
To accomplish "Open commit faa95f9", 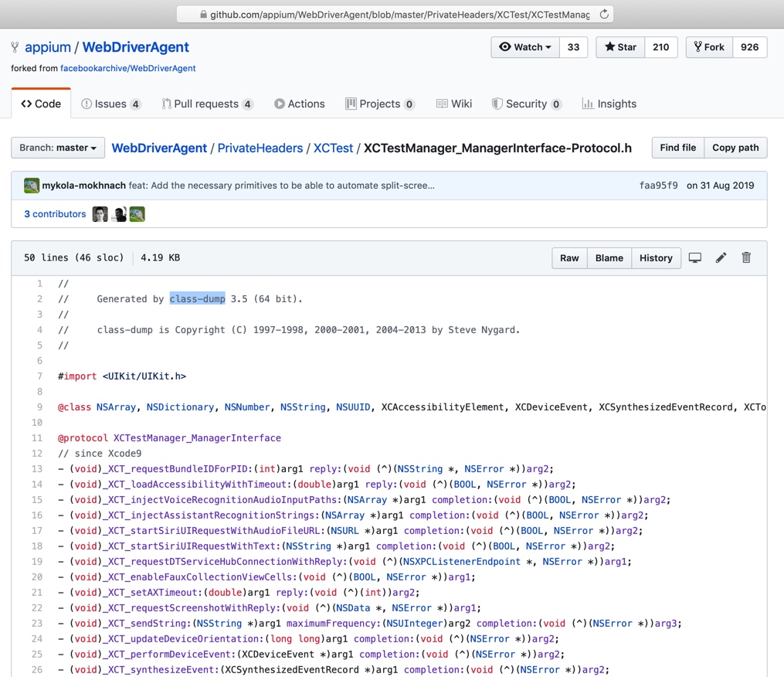I will point(659,185).
